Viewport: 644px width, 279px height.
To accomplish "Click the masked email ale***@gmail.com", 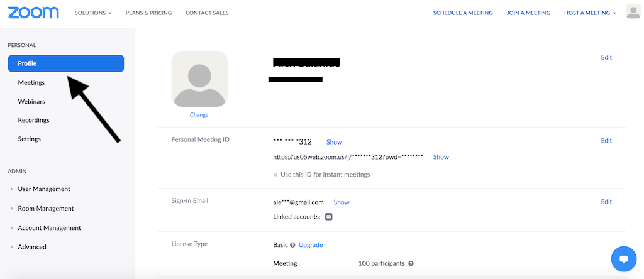I will [x=298, y=202].
